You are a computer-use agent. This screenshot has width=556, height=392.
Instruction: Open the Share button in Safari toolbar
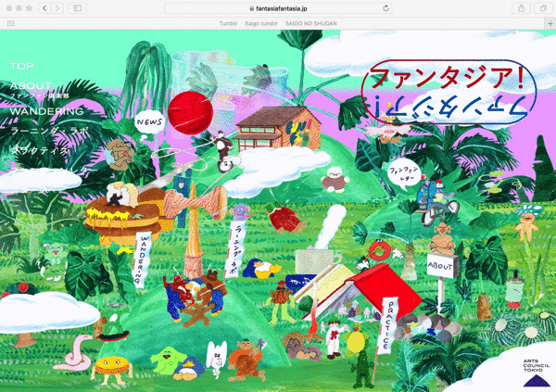click(x=521, y=8)
